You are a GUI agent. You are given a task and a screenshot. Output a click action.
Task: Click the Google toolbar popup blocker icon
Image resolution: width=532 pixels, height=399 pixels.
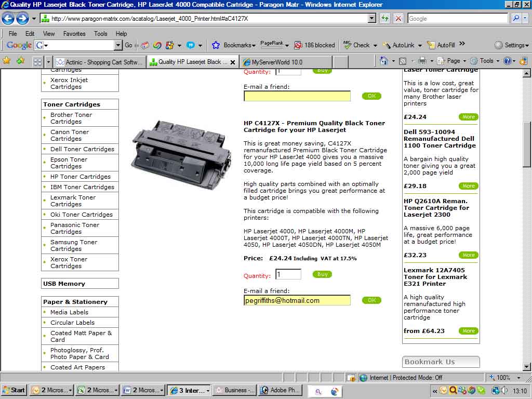click(x=298, y=45)
